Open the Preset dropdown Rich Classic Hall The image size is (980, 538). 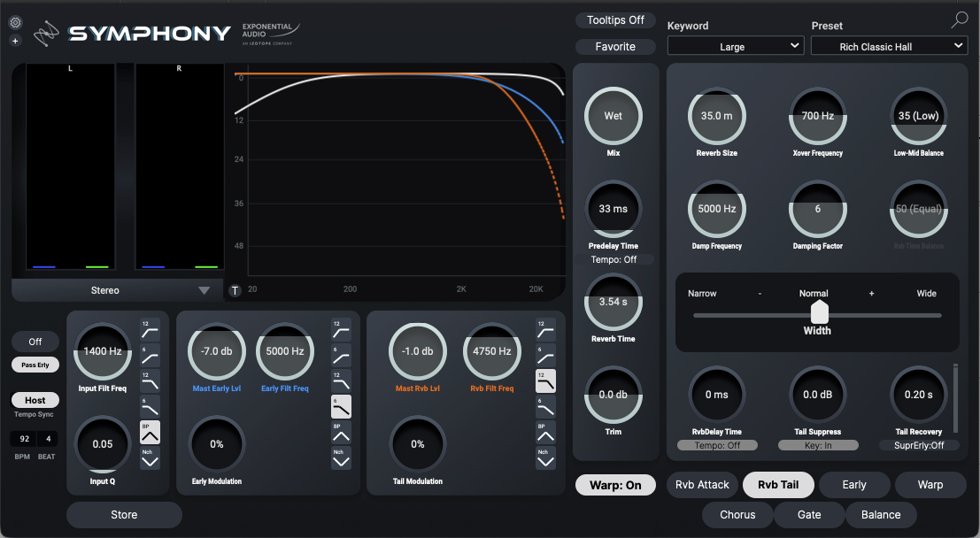pyautogui.click(x=889, y=46)
